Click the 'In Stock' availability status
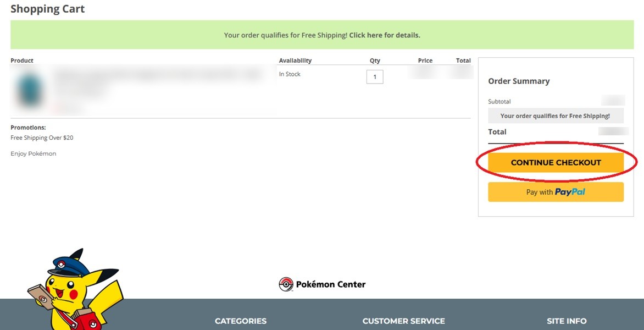The width and height of the screenshot is (644, 330). click(x=290, y=74)
